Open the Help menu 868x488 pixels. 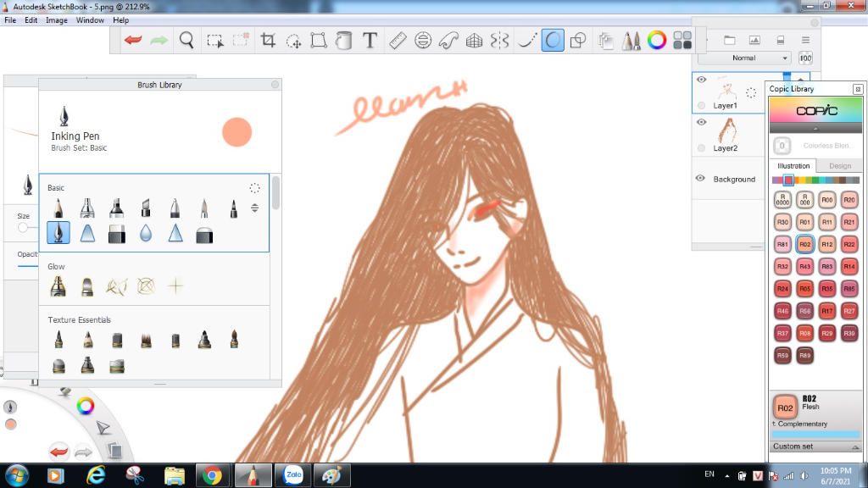tap(120, 20)
